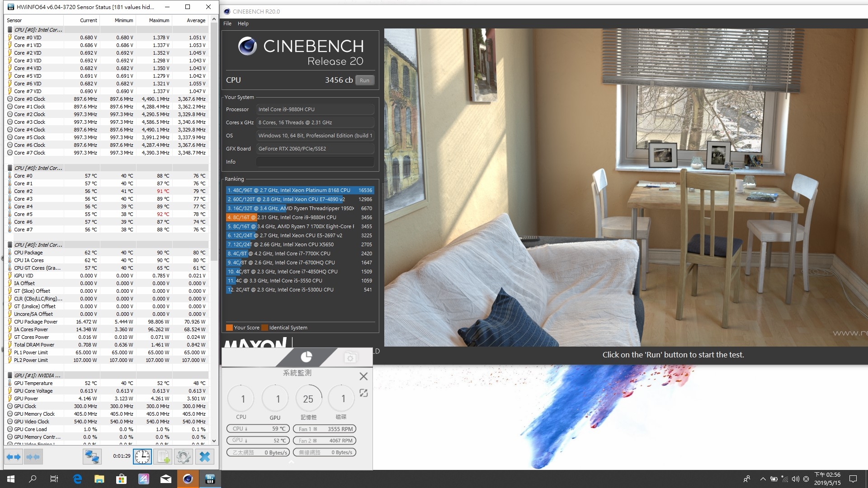
Task: Click the Info input field in Your System
Action: pos(315,162)
